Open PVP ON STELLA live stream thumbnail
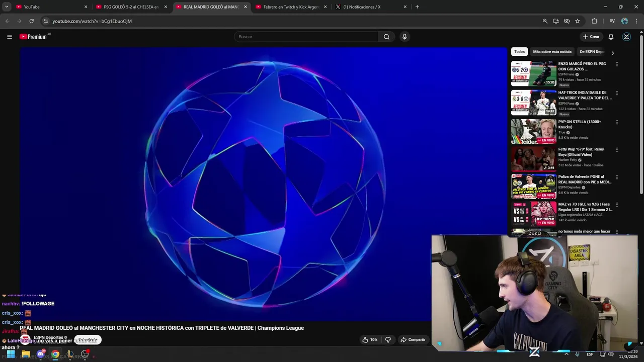 pos(533,131)
